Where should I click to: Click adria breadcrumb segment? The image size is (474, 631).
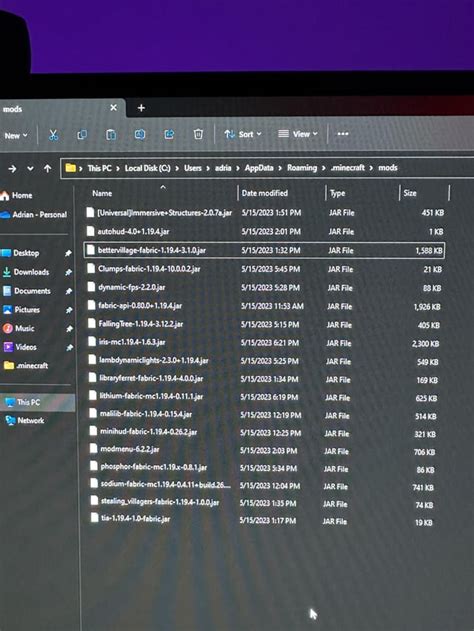click(x=223, y=168)
